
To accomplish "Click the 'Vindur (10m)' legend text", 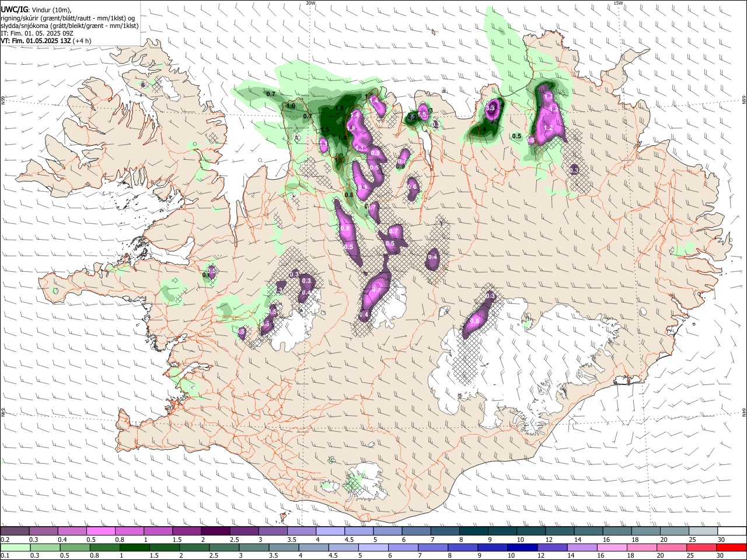I will click(51, 9).
